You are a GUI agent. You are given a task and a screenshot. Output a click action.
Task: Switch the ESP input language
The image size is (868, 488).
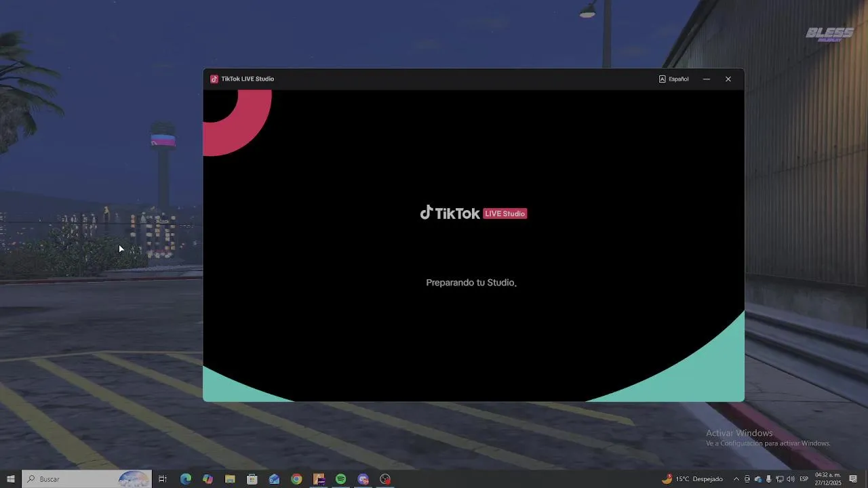pos(804,479)
